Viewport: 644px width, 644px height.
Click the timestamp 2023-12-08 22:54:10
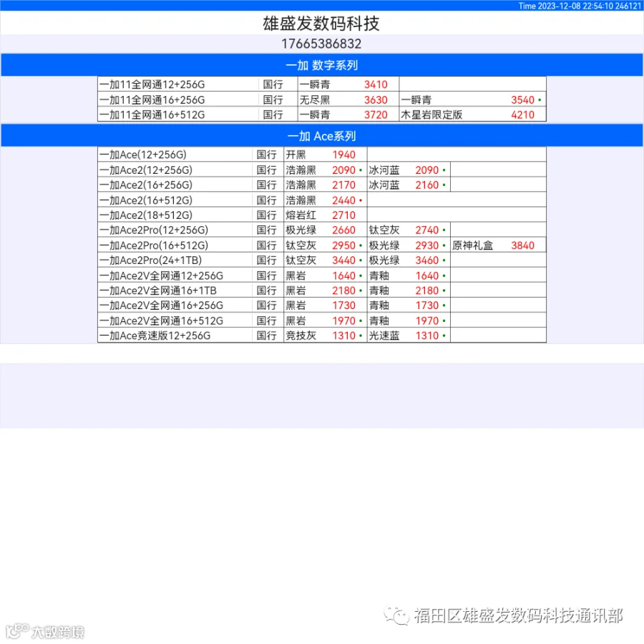575,6
